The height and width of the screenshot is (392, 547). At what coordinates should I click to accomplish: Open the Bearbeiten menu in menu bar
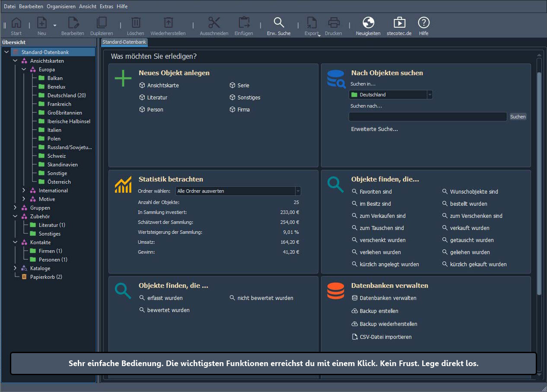click(31, 6)
